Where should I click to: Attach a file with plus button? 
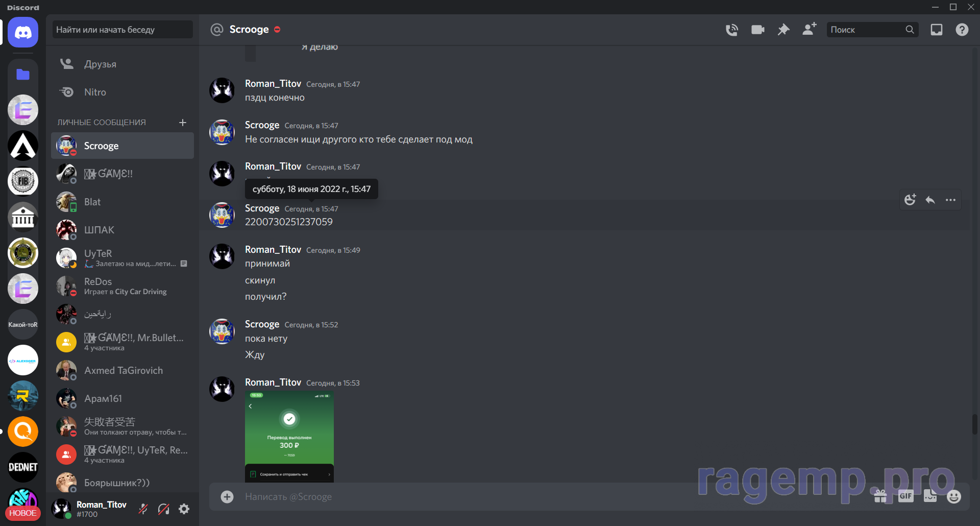coord(227,496)
